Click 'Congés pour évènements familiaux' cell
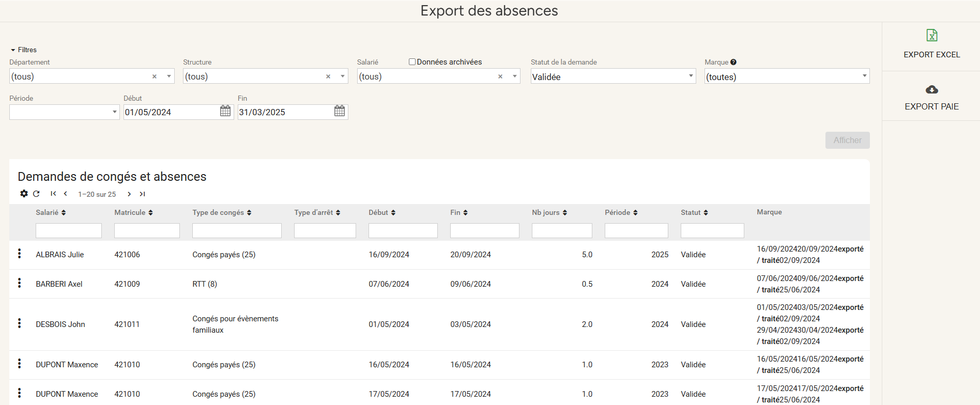980x405 pixels. pos(235,324)
